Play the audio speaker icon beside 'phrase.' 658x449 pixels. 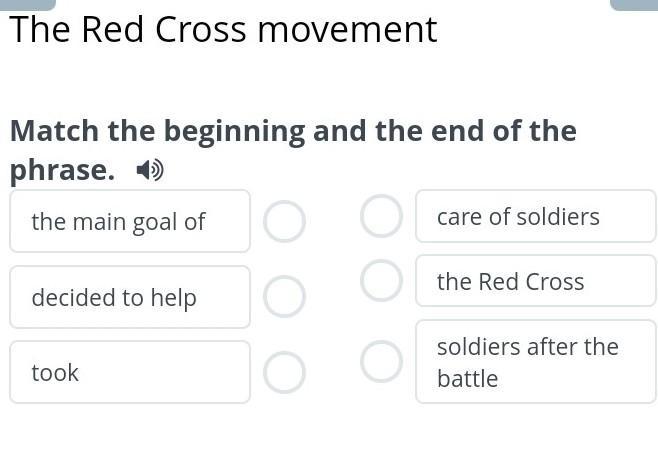(x=150, y=171)
